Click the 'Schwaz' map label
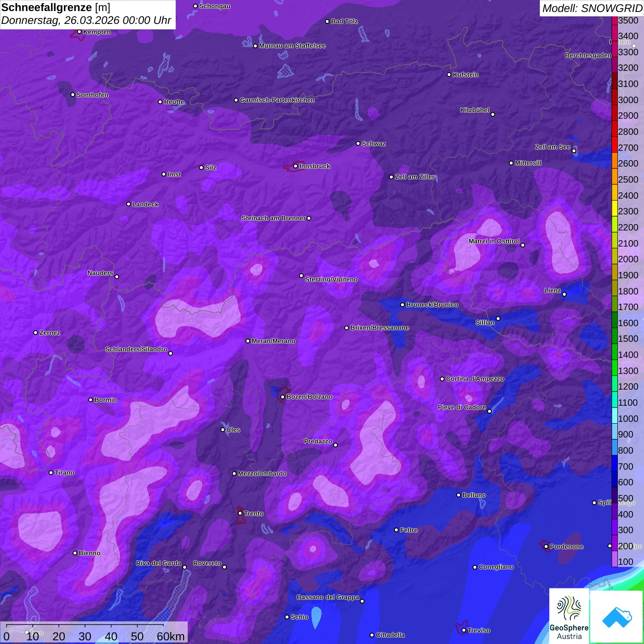Viewport: 644px width, 644px height. [374, 144]
